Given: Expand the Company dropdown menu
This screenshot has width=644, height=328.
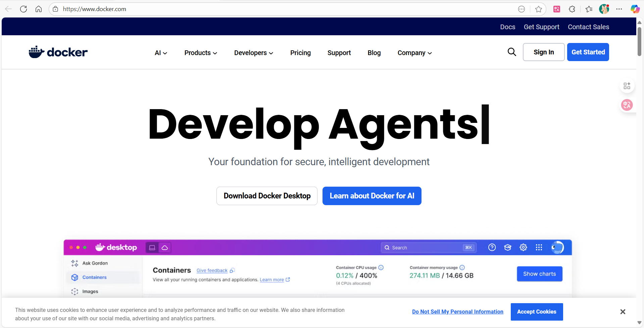Looking at the screenshot, I should [x=415, y=53].
